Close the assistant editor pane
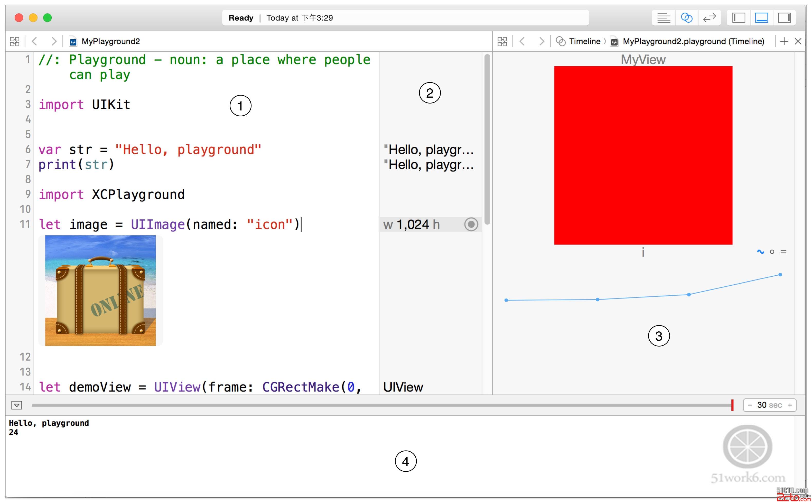The image size is (812, 504). pos(798,41)
